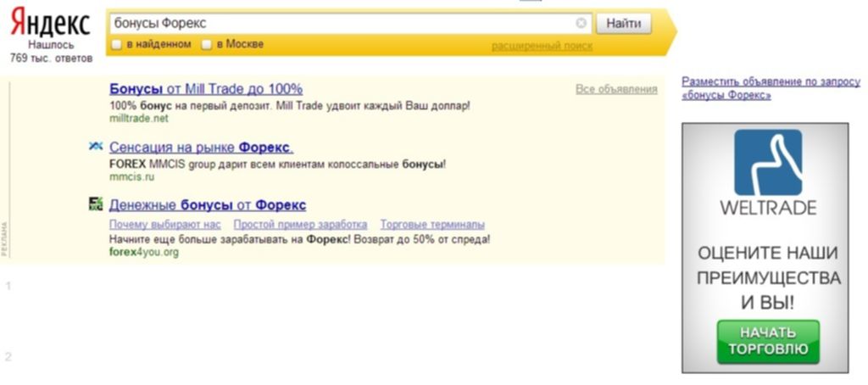Click 'FOREX MMCIS group дарит' description
This screenshot has width=868, height=385.
[x=277, y=164]
